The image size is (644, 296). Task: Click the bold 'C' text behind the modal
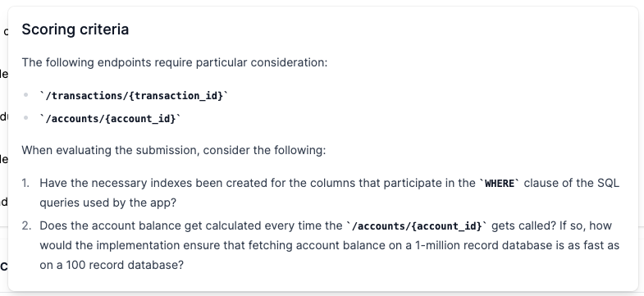(4, 266)
